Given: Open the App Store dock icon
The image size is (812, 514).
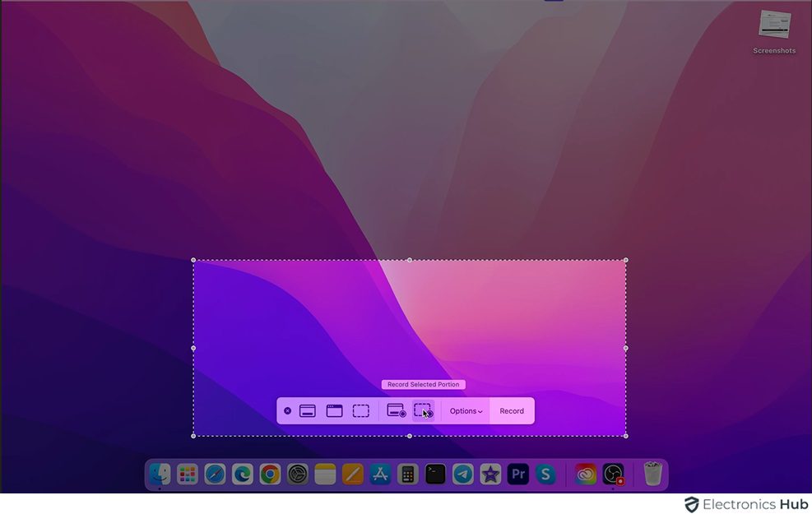Looking at the screenshot, I should tap(380, 474).
